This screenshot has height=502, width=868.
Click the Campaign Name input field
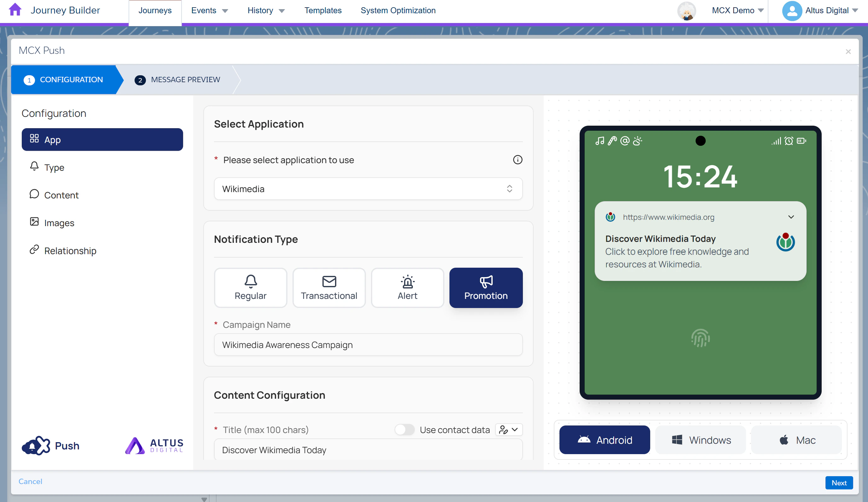tap(368, 345)
